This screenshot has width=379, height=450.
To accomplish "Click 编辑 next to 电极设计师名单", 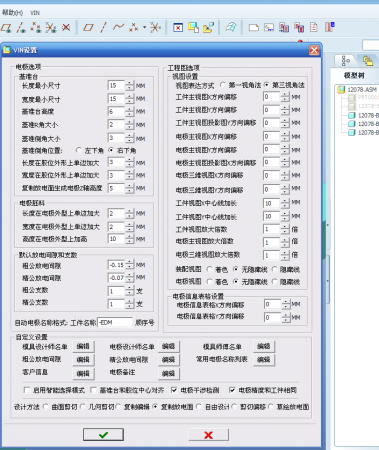I will (169, 346).
